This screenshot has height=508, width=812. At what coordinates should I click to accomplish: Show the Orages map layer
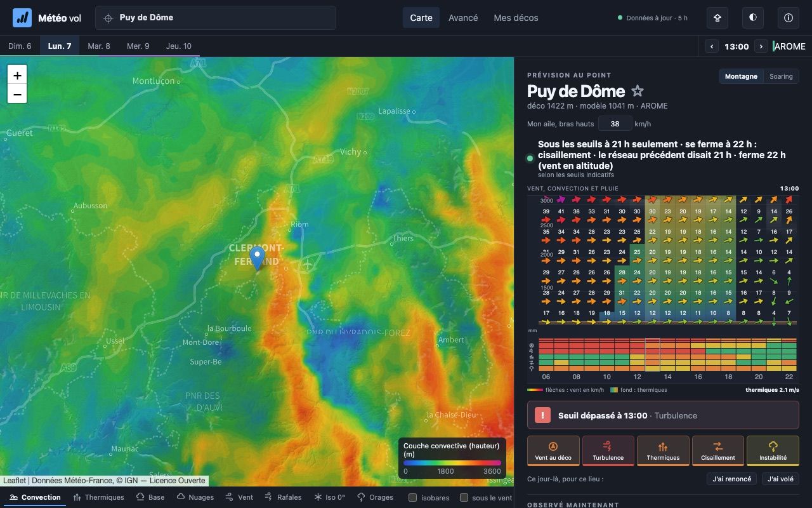click(376, 497)
